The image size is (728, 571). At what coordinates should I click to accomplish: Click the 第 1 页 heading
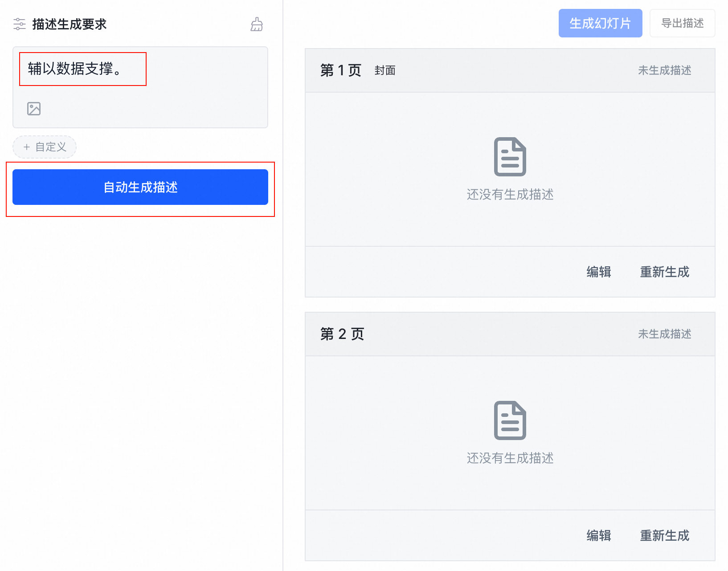pyautogui.click(x=341, y=70)
